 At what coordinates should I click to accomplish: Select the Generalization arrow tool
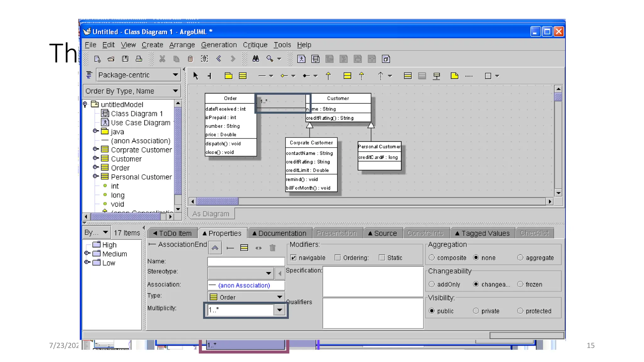click(328, 76)
